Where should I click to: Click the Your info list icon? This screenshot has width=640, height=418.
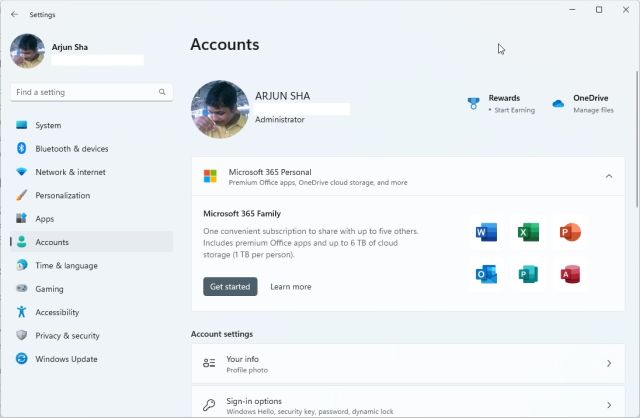pyautogui.click(x=209, y=363)
